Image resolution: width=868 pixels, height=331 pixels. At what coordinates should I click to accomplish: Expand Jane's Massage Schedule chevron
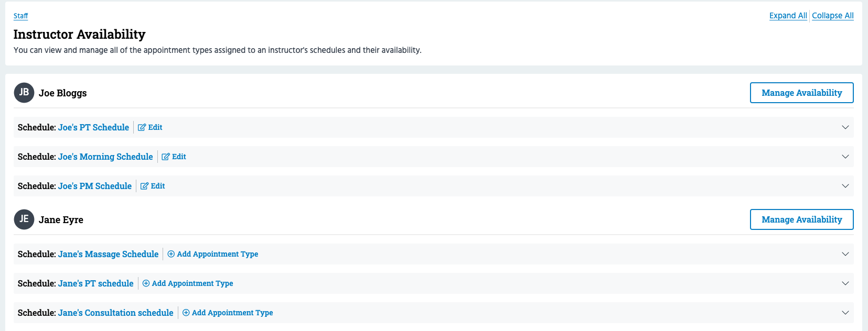[845, 254]
